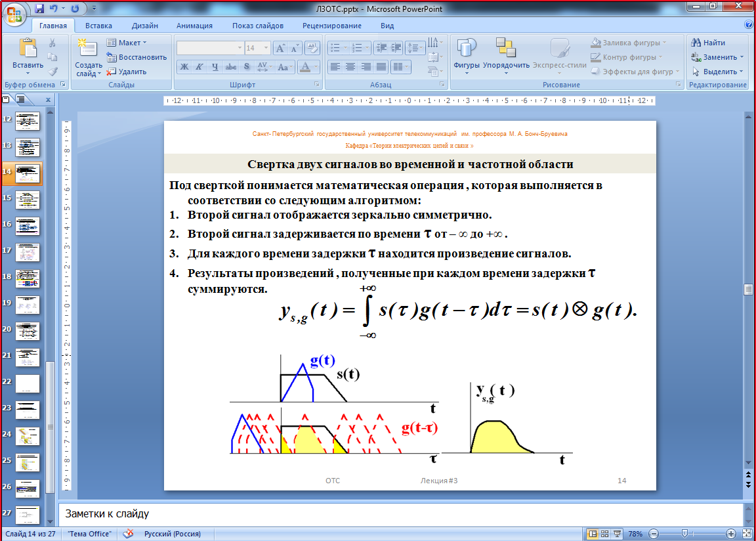Click the Найти binoculars button
This screenshot has width=756, height=541.
click(x=707, y=43)
